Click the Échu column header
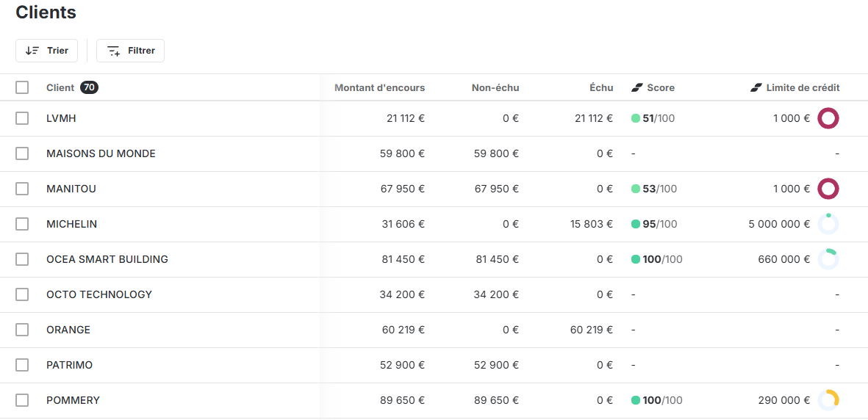 [601, 87]
